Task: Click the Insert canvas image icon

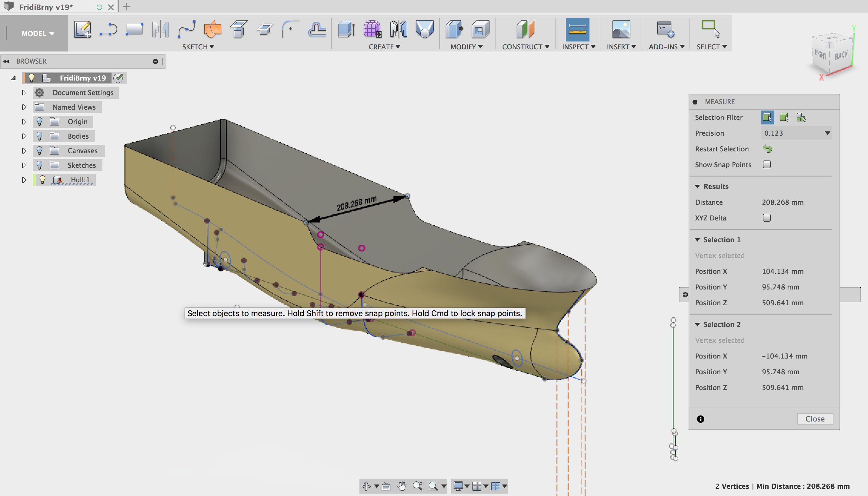Action: pyautogui.click(x=620, y=29)
